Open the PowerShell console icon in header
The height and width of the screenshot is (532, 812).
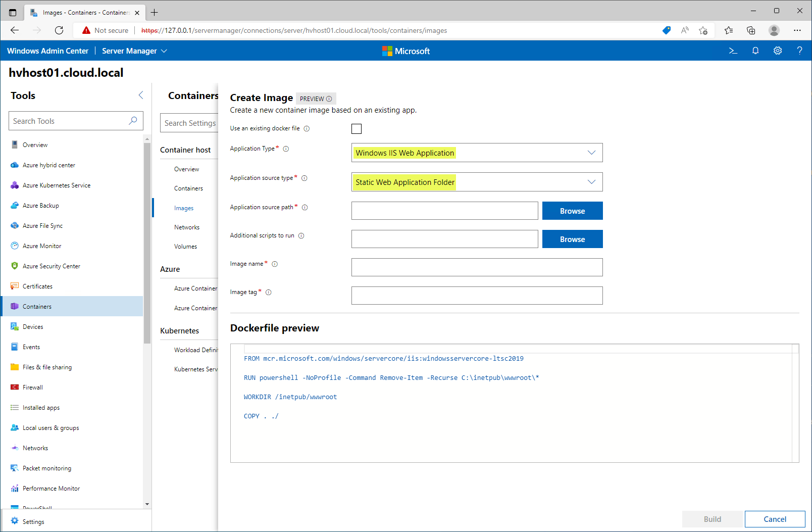click(733, 51)
